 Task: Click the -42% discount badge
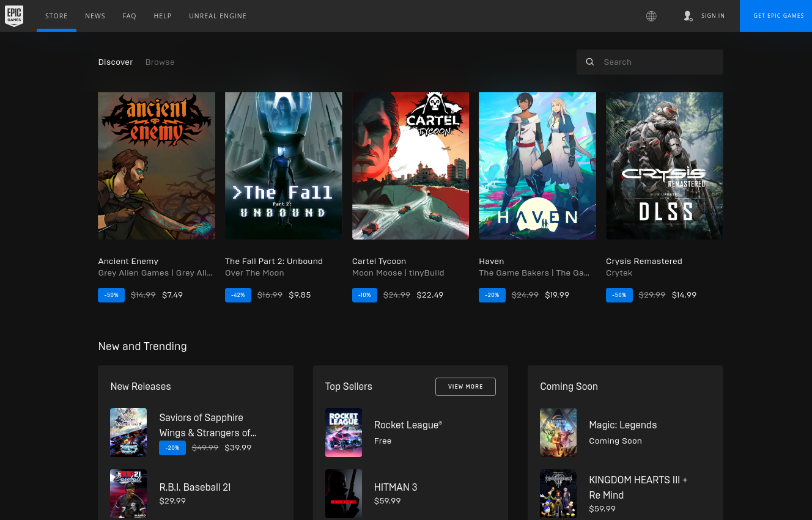click(x=238, y=295)
